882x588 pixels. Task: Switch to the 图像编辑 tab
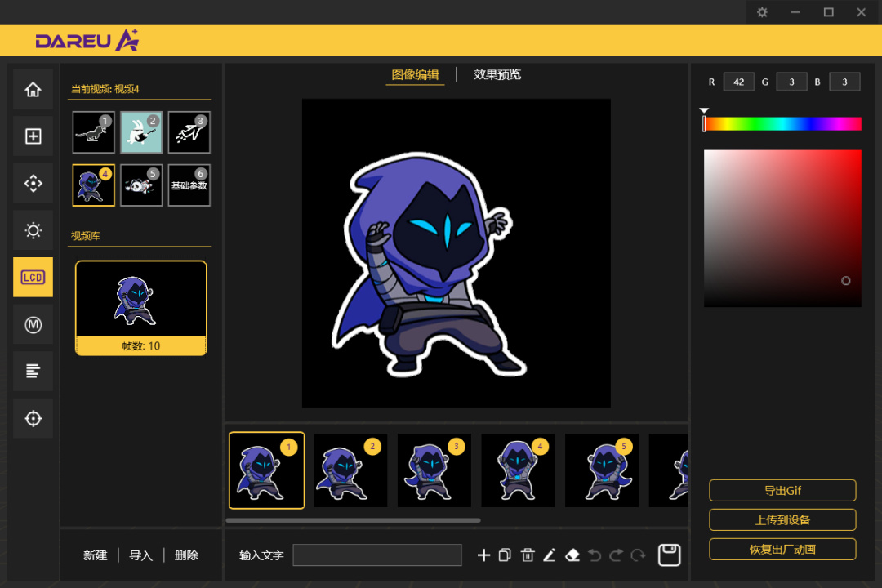point(415,75)
